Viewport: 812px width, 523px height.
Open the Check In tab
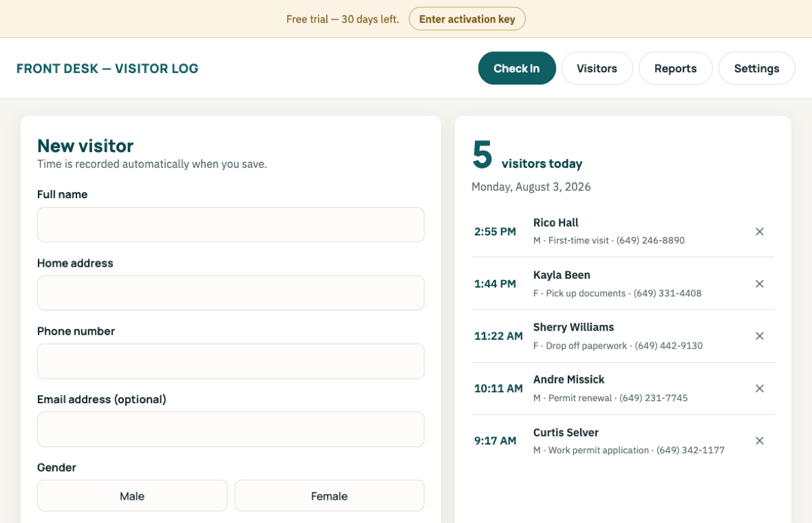pyautogui.click(x=517, y=68)
